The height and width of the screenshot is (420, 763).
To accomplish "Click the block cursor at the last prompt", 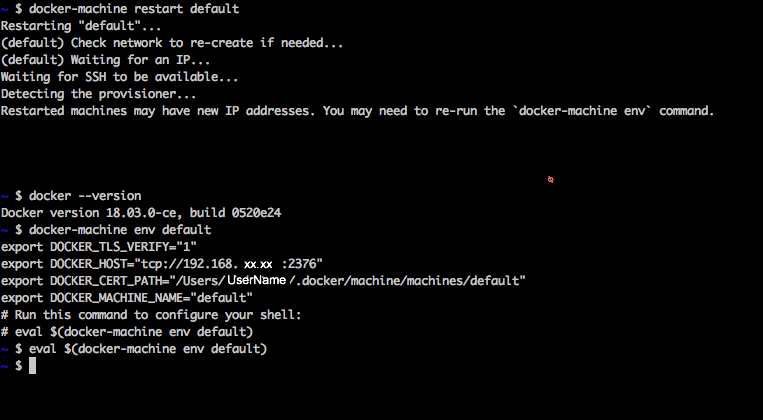I will point(32,366).
